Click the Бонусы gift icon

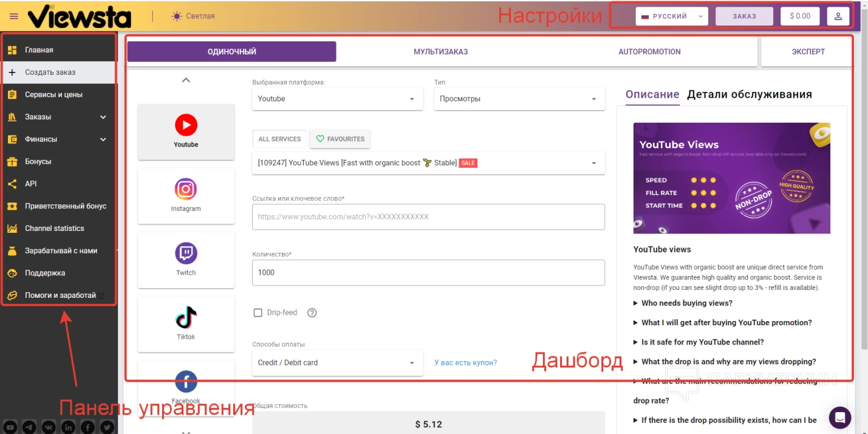click(x=12, y=162)
